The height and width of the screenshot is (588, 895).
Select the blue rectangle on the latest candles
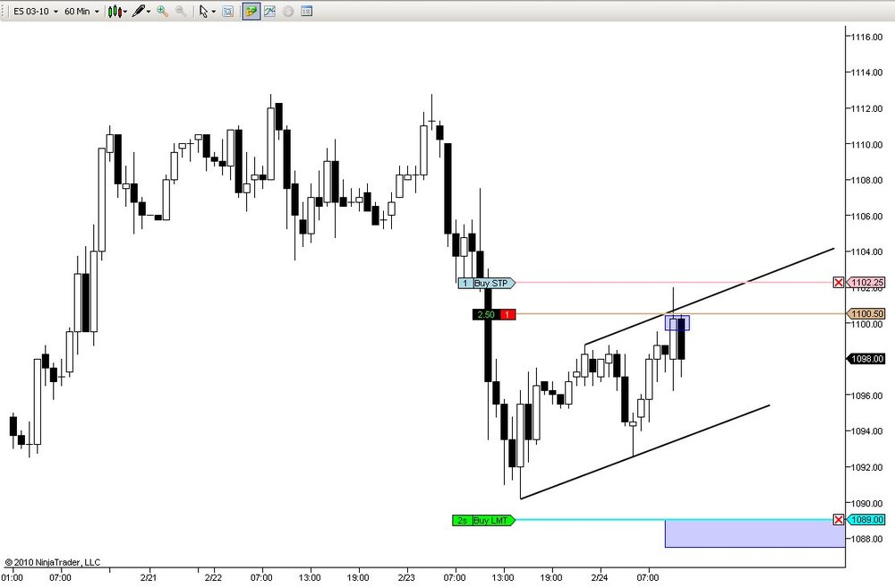(677, 323)
